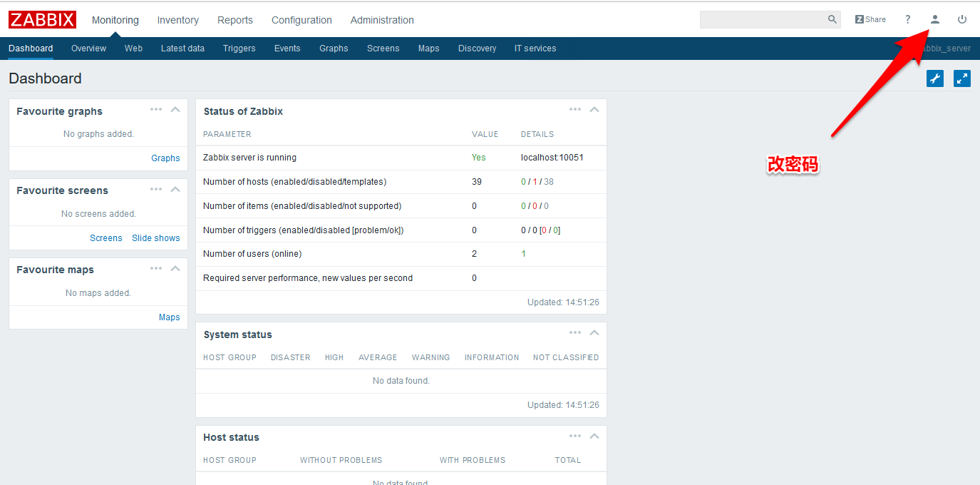Go to the Discovery submenu tab

point(477,48)
